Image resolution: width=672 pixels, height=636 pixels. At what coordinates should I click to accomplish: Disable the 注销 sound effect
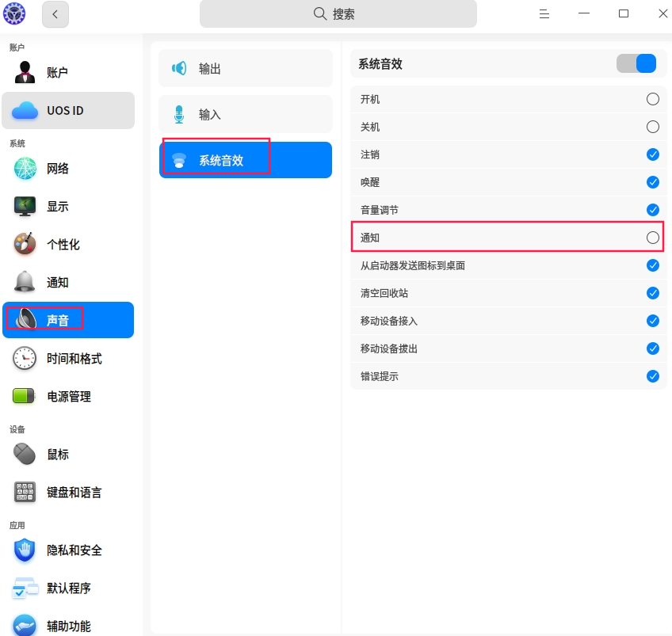(x=653, y=154)
